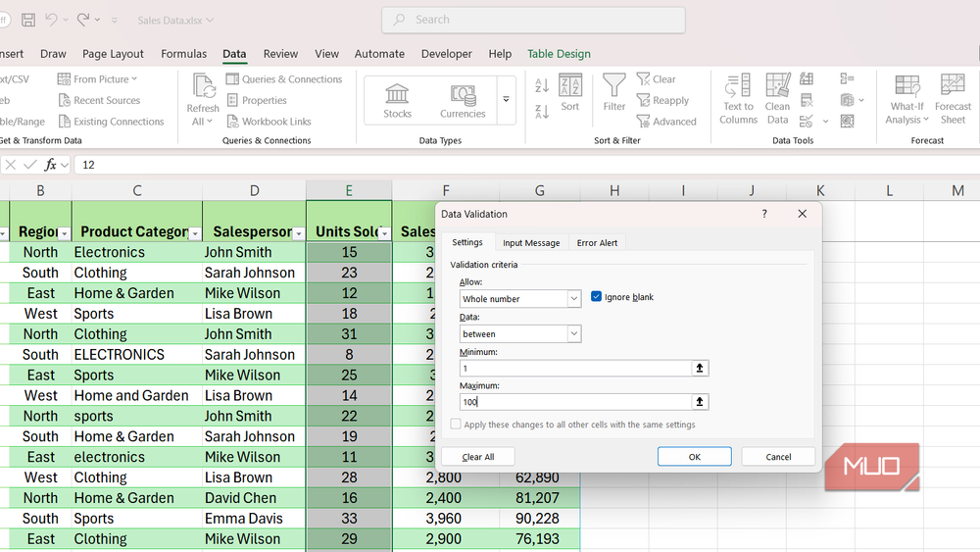Switch to Input Message tab
The height and width of the screenshot is (552, 980).
pyautogui.click(x=531, y=242)
